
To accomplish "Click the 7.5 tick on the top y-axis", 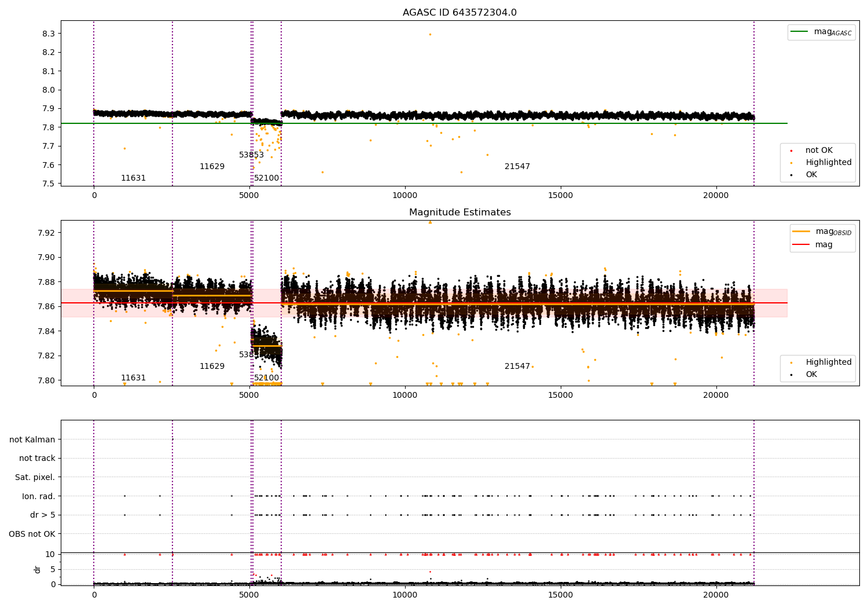I will tap(49, 184).
